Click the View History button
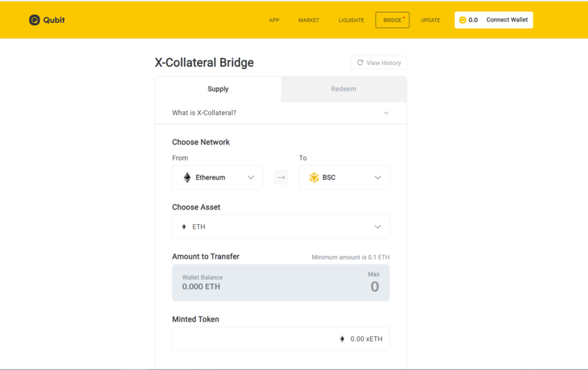The image size is (588, 370). (379, 63)
